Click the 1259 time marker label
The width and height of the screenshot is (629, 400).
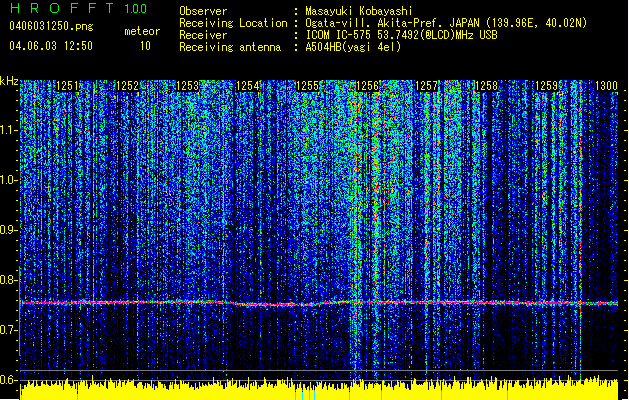pyautogui.click(x=546, y=85)
